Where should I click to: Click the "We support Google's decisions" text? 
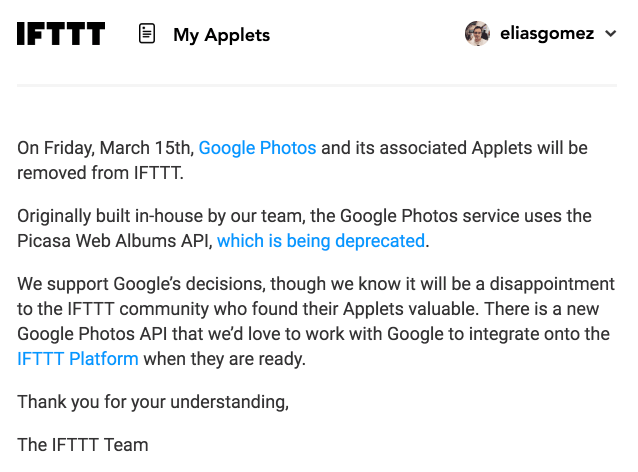click(140, 286)
